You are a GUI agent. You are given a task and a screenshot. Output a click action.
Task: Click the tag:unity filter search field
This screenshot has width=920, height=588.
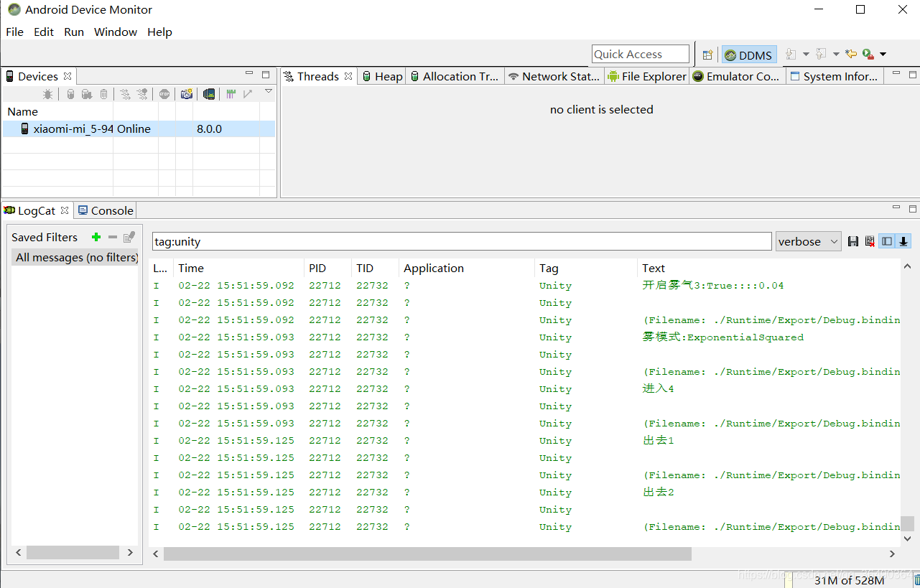coord(462,242)
